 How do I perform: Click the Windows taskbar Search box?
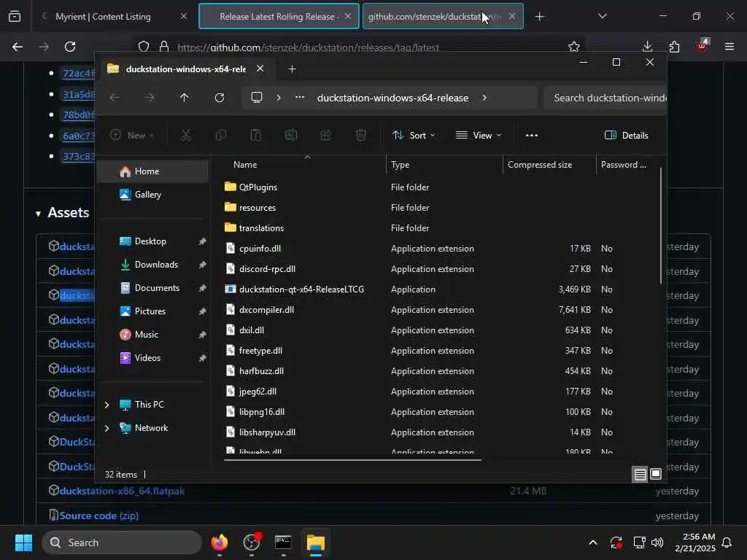122,542
